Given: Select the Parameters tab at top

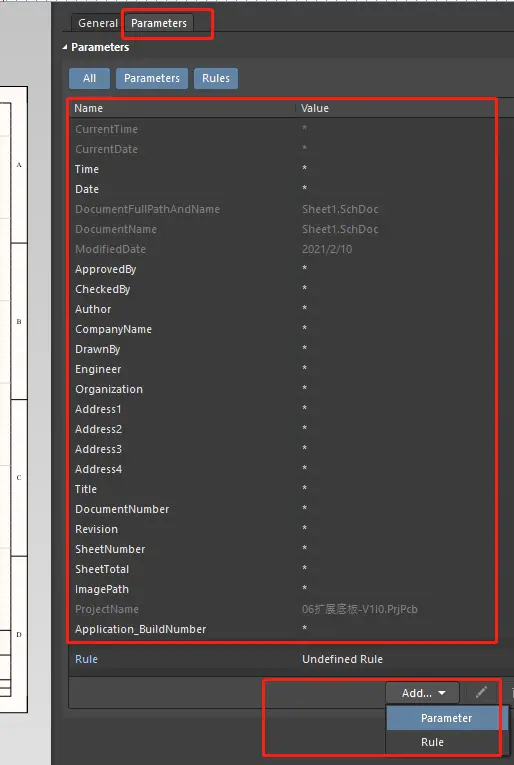Looking at the screenshot, I should [x=158, y=23].
